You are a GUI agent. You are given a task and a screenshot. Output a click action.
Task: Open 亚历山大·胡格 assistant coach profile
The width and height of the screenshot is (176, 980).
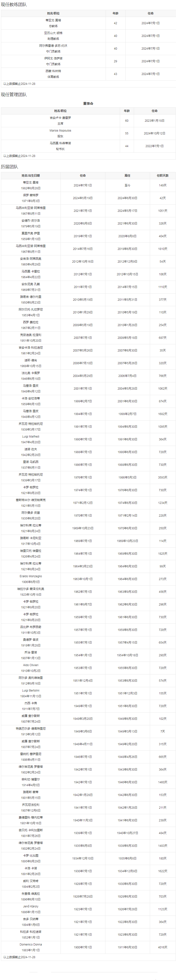point(53,33)
